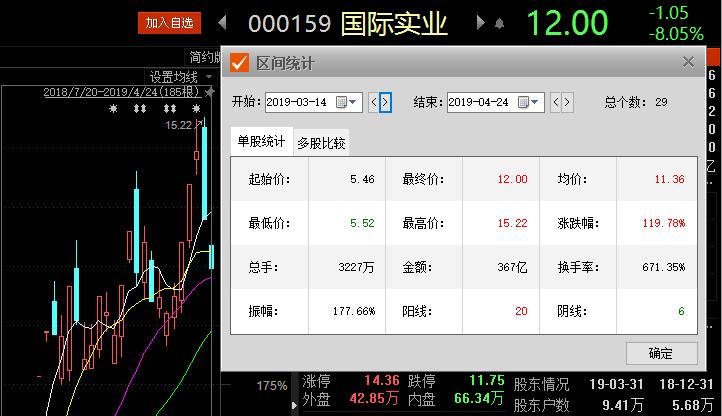The width and height of the screenshot is (722, 416).
Task: Go to previous stock with left arrow
Action: click(222, 23)
